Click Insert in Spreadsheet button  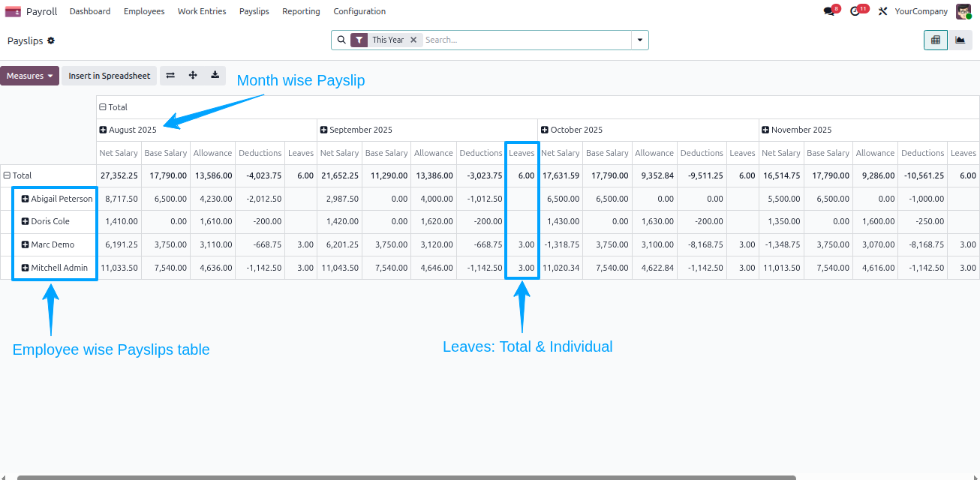click(x=110, y=76)
